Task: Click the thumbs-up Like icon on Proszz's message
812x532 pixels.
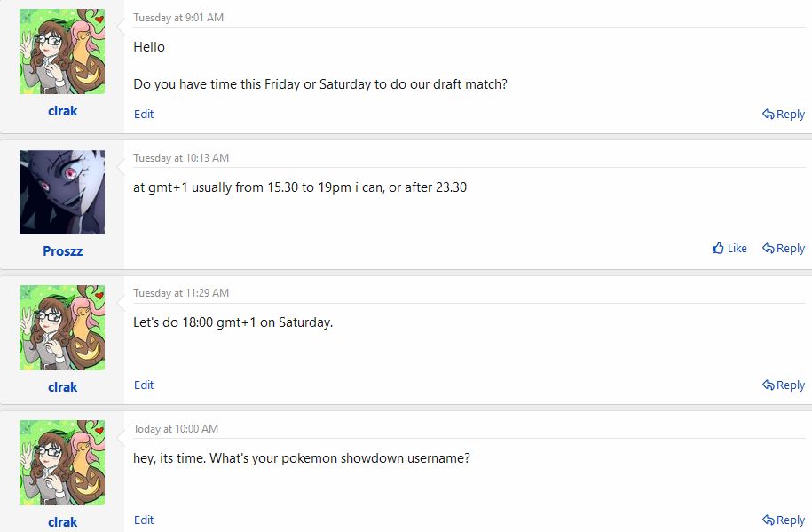Action: click(718, 249)
